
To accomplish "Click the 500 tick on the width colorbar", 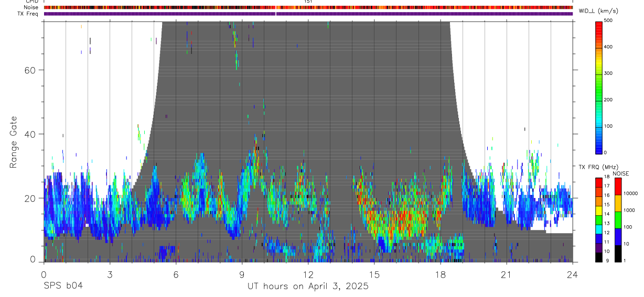I will click(x=608, y=20).
